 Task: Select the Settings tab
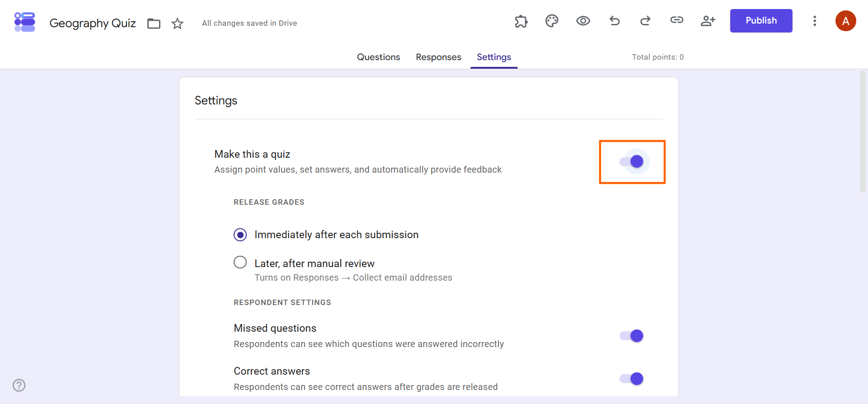pyautogui.click(x=494, y=57)
